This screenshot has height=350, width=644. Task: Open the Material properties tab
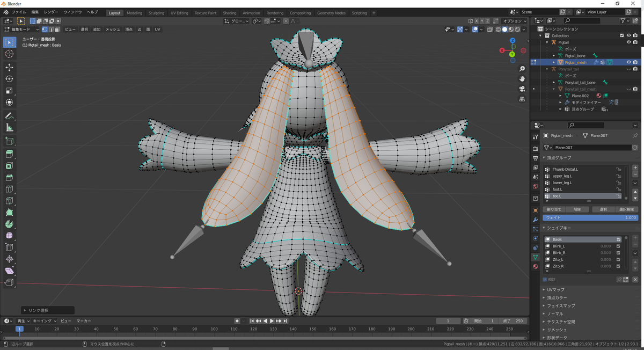[535, 266]
